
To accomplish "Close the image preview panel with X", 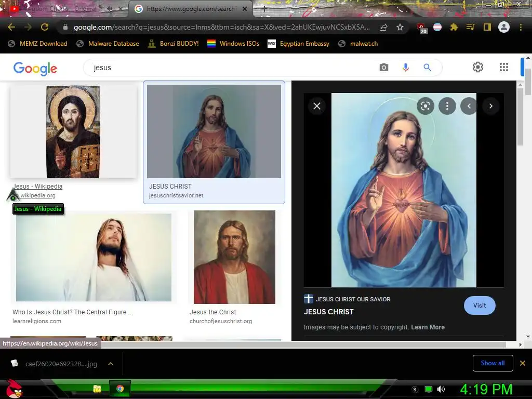I will point(317,106).
